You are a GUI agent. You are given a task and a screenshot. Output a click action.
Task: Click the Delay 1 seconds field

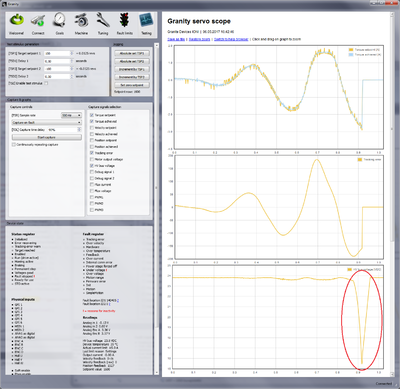coord(57,61)
